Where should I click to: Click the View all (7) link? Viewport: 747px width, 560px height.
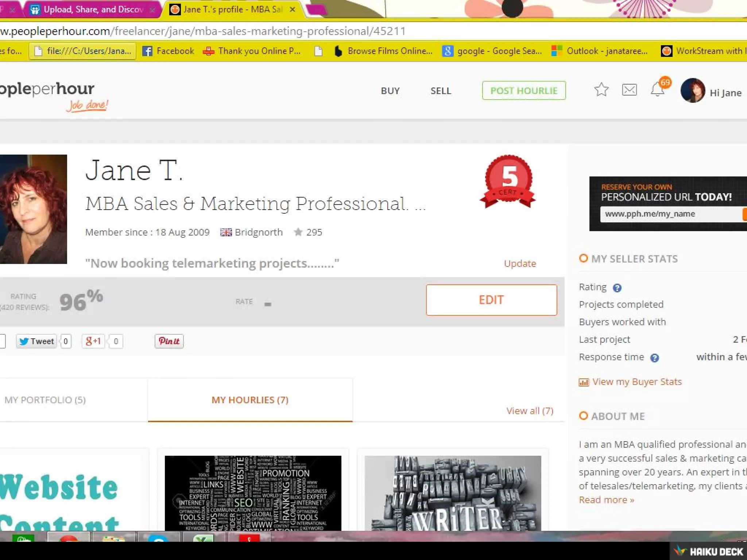tap(530, 411)
